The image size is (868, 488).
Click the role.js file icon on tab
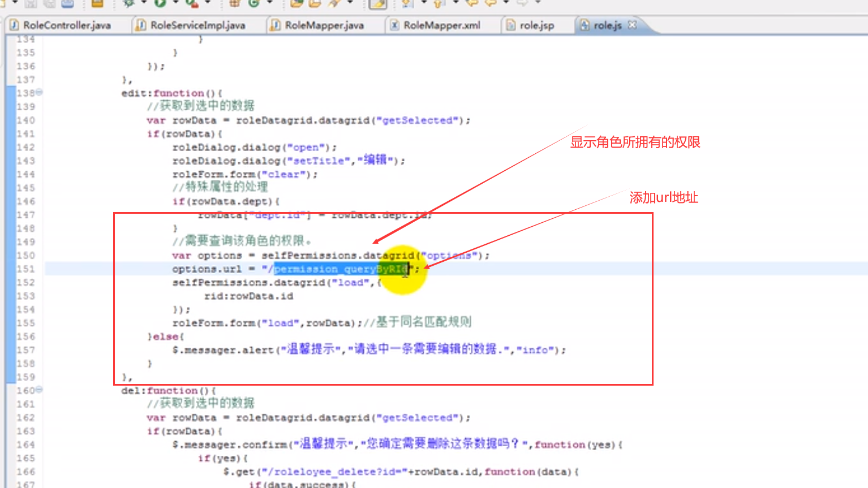585,25
